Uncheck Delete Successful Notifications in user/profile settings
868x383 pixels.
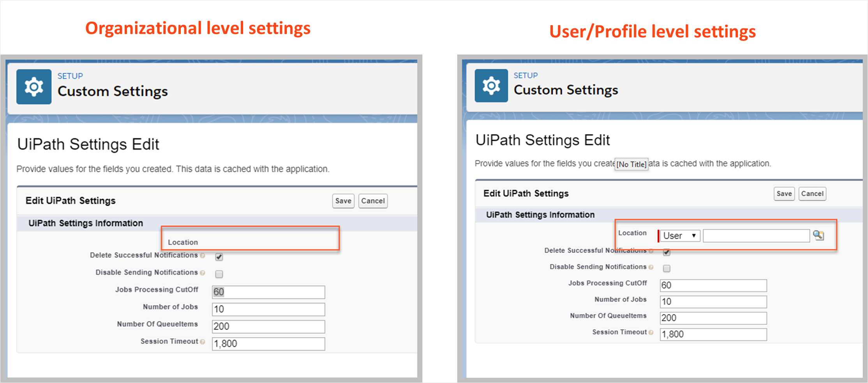(667, 252)
